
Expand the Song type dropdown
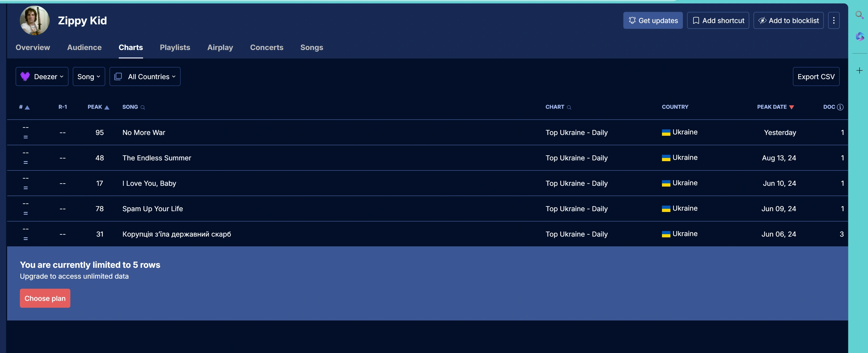pyautogui.click(x=89, y=76)
